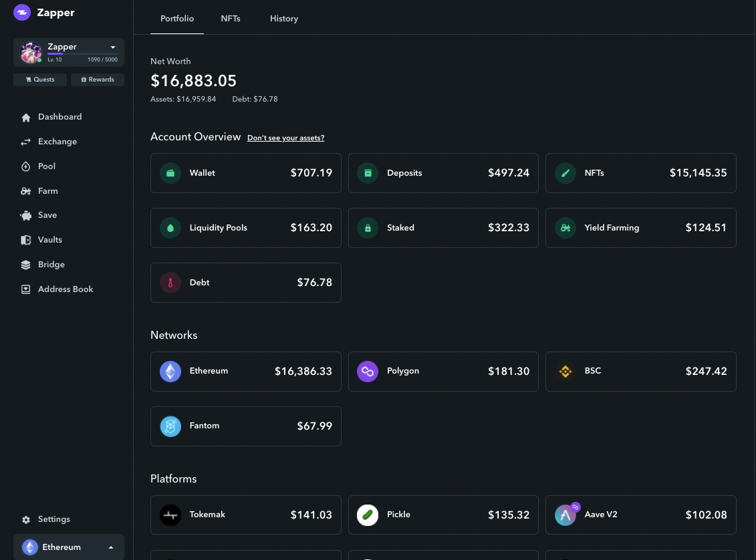Click the Pickle platform icon
756x560 pixels.
pyautogui.click(x=368, y=515)
